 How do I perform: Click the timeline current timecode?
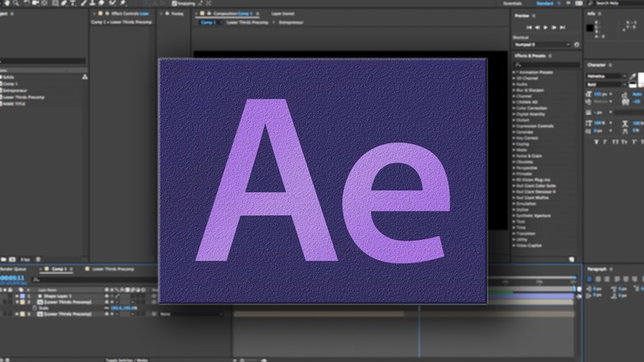pyautogui.click(x=12, y=278)
